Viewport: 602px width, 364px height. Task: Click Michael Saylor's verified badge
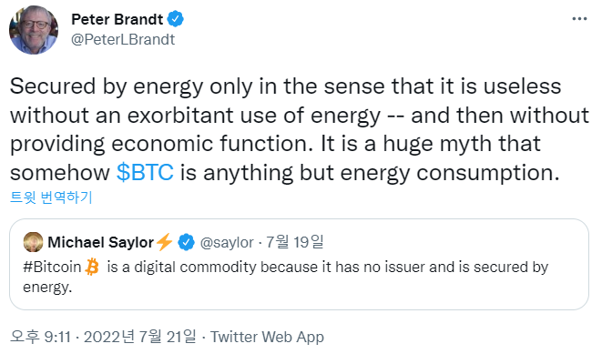point(186,242)
